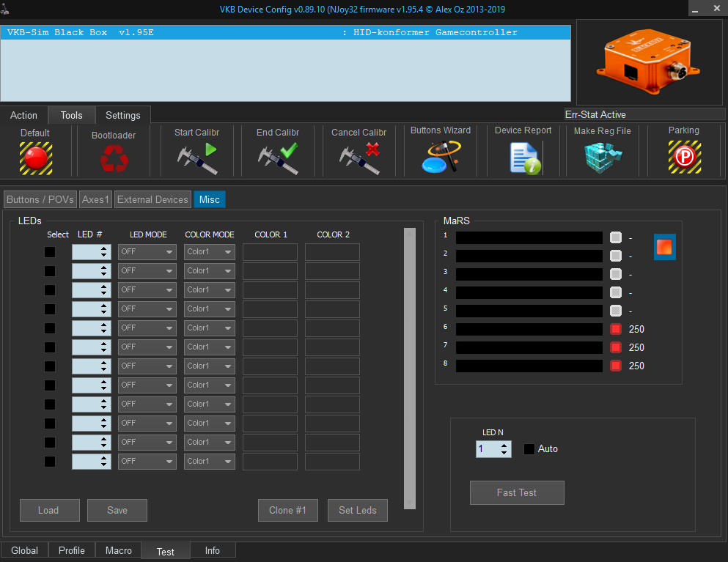Go to the Profile bottom tab
This screenshot has height=562, width=728.
[72, 550]
